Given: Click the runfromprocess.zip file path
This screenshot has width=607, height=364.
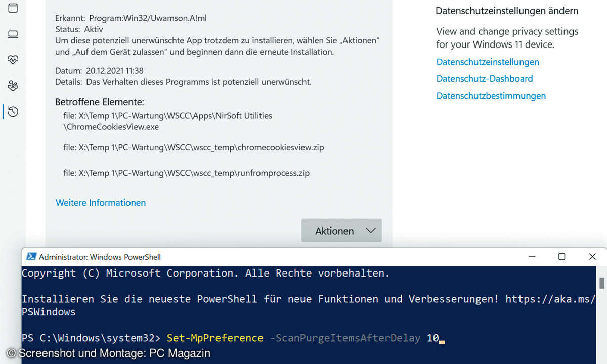Looking at the screenshot, I should [187, 173].
